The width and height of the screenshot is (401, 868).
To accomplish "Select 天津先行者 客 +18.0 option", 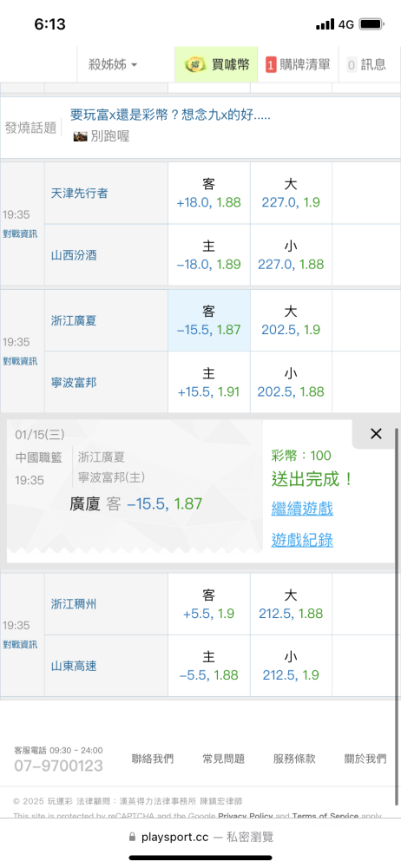I will point(209,194).
